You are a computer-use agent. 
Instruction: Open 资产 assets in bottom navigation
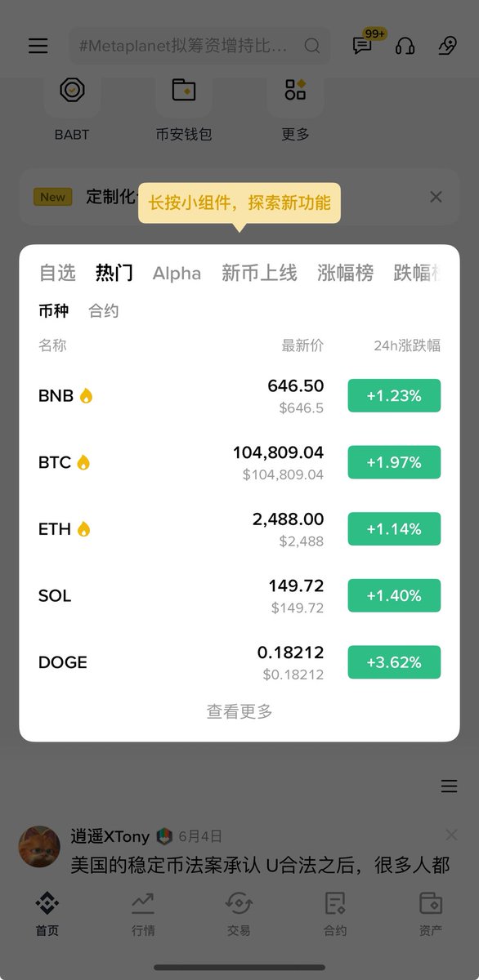tap(431, 914)
